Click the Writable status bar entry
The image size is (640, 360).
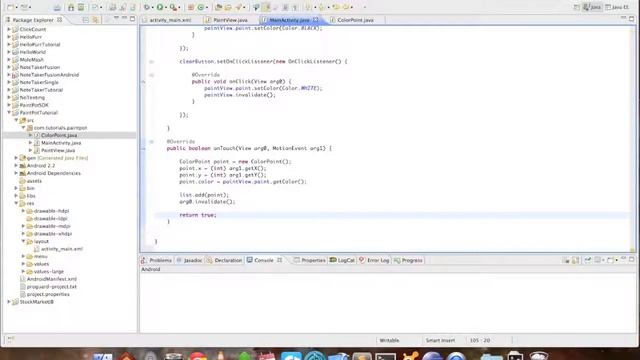[x=389, y=340]
